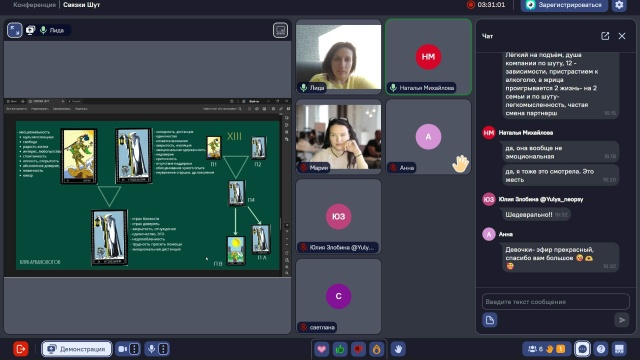Click the ЮЗ avatar in Юлия Злобина's tile

[339, 216]
